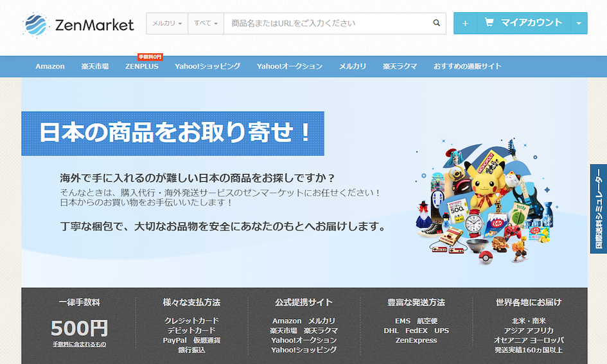Click Yahoo!ショッピング in the 公式提携サイト list
This screenshot has height=364, width=607.
click(x=304, y=350)
